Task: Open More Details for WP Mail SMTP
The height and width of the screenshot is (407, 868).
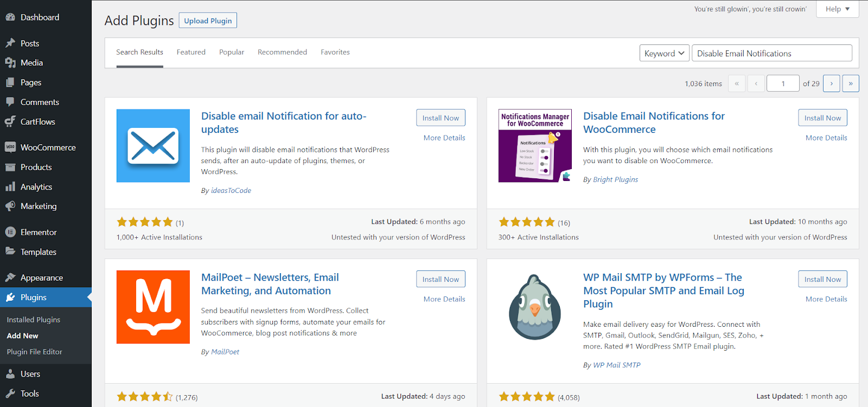Action: tap(826, 299)
